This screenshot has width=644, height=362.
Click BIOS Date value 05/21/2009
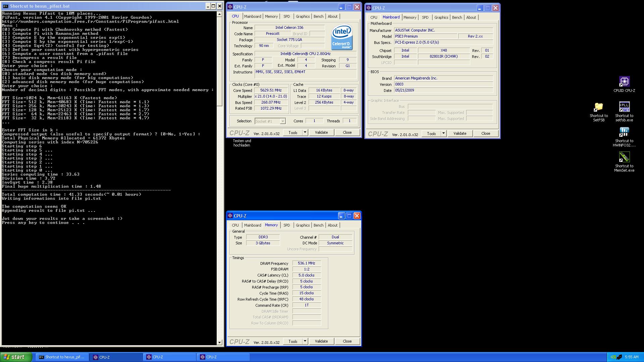(x=443, y=90)
